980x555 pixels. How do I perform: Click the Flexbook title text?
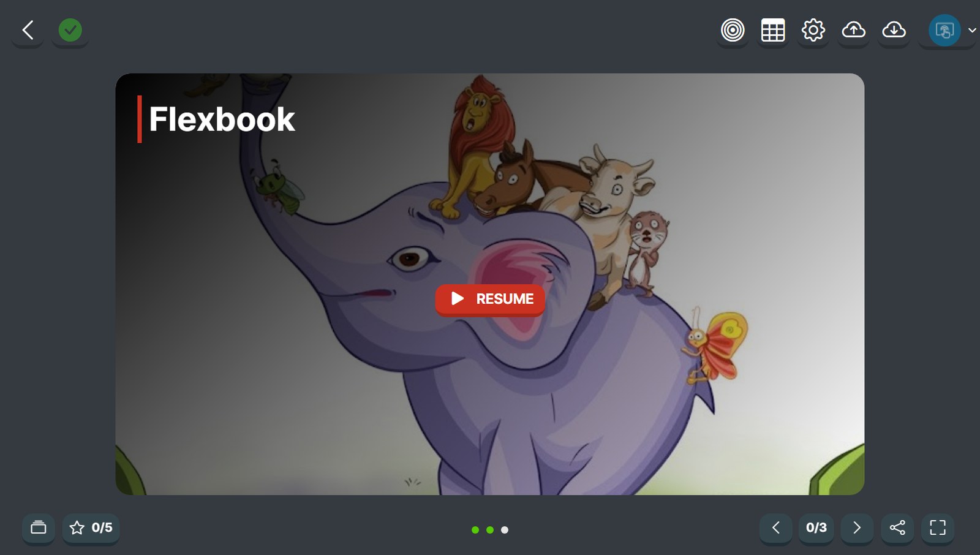tap(222, 119)
